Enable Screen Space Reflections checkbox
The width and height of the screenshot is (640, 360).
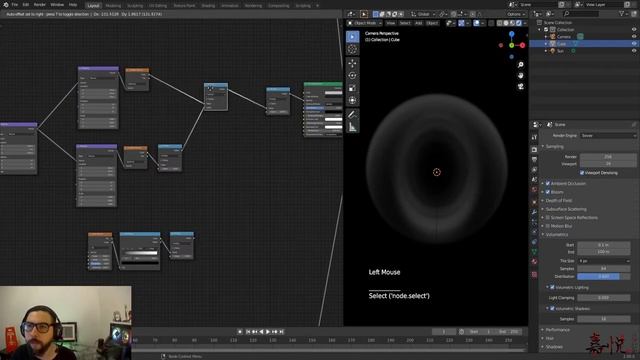click(x=548, y=218)
